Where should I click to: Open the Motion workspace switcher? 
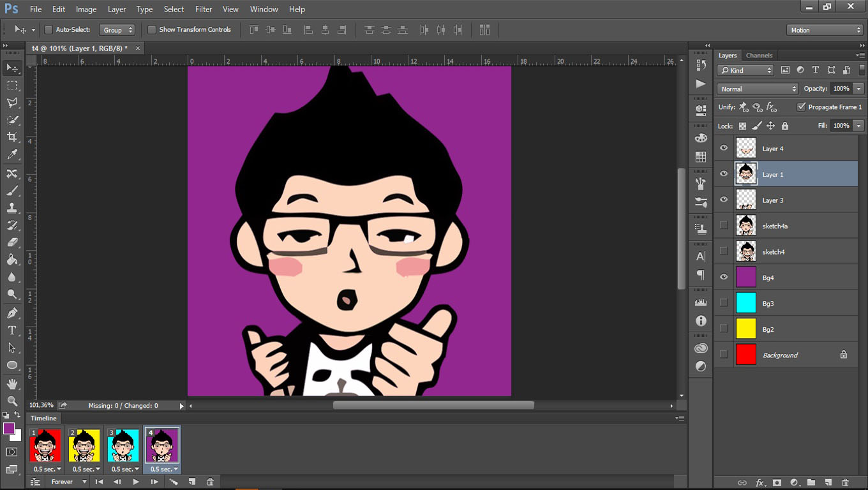(x=824, y=29)
